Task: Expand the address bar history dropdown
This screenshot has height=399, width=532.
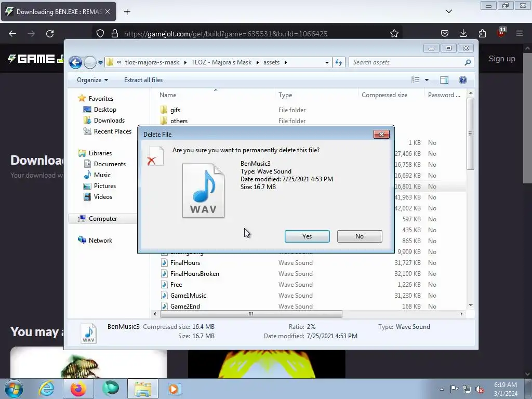Action: [x=327, y=62]
